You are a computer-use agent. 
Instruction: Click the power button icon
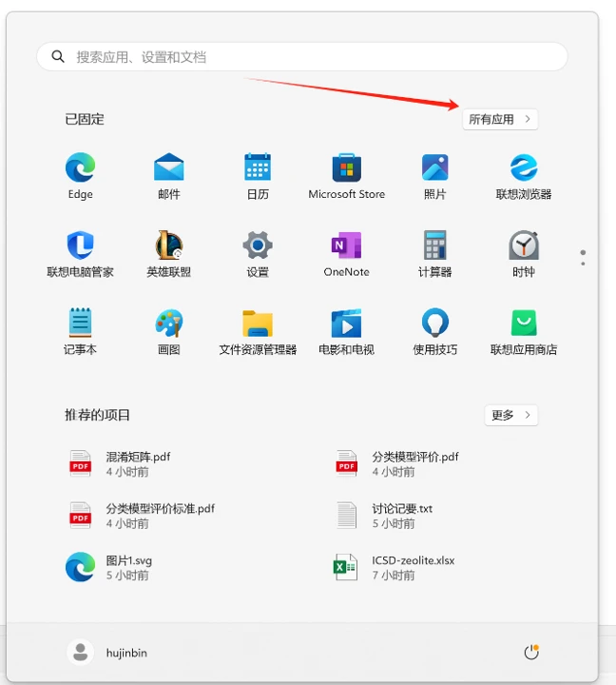click(x=531, y=653)
